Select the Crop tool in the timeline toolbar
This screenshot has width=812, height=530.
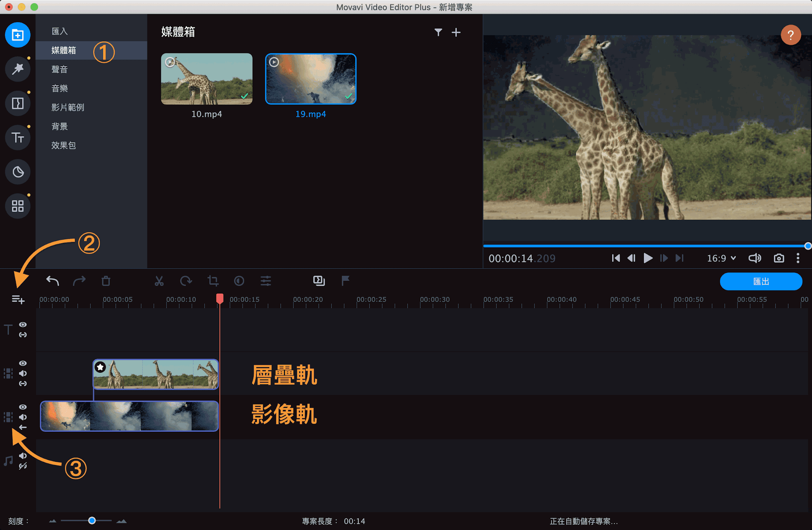213,281
